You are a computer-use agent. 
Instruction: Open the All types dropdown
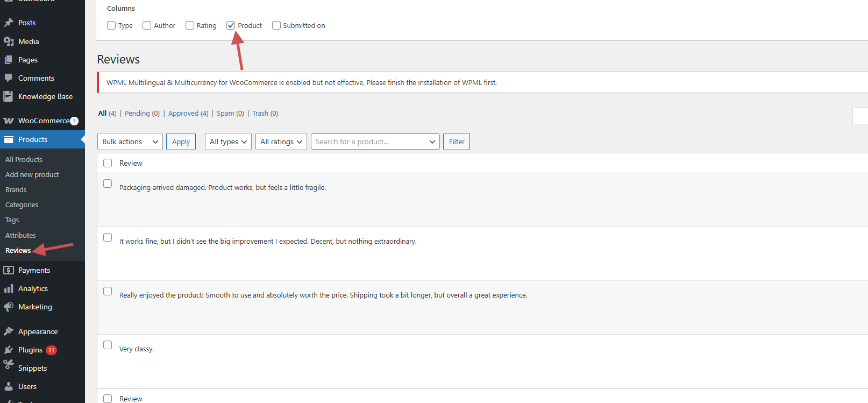click(228, 142)
